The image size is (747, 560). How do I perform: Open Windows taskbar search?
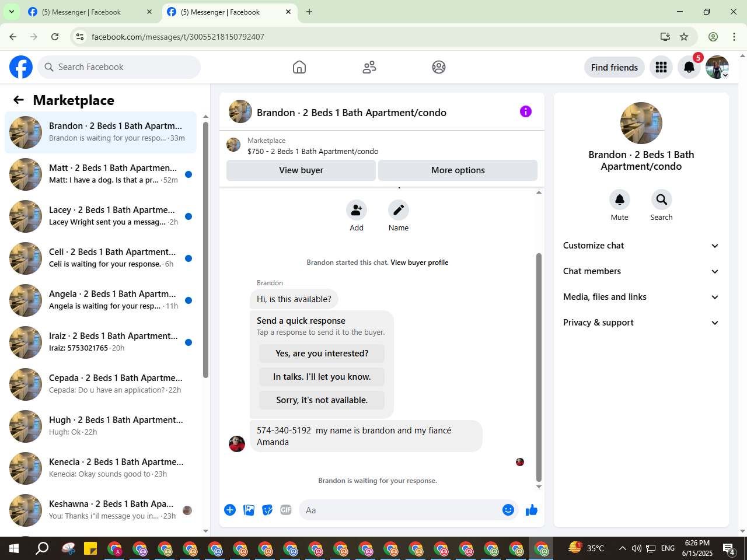42,548
